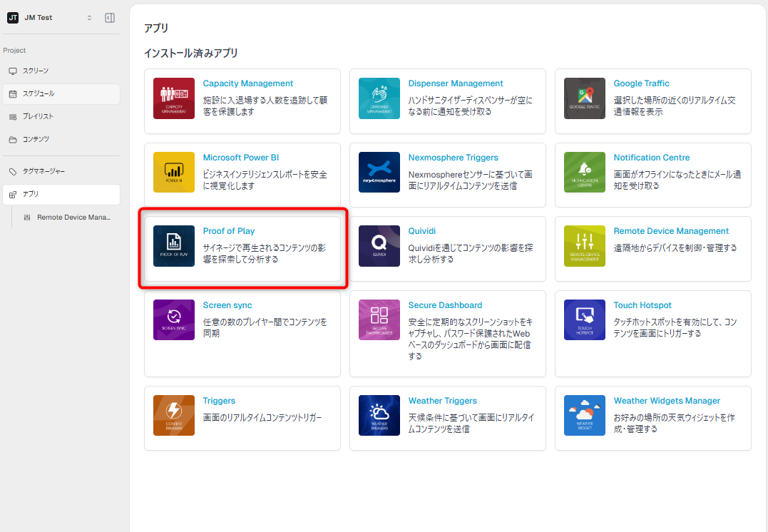
Task: Click the JT project avatar badge
Action: 13,18
